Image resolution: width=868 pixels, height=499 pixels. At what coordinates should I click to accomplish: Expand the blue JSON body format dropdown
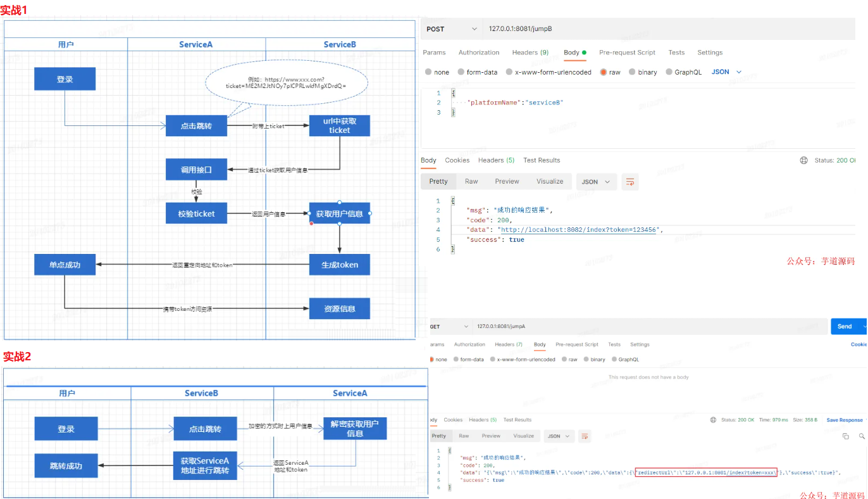coord(726,72)
